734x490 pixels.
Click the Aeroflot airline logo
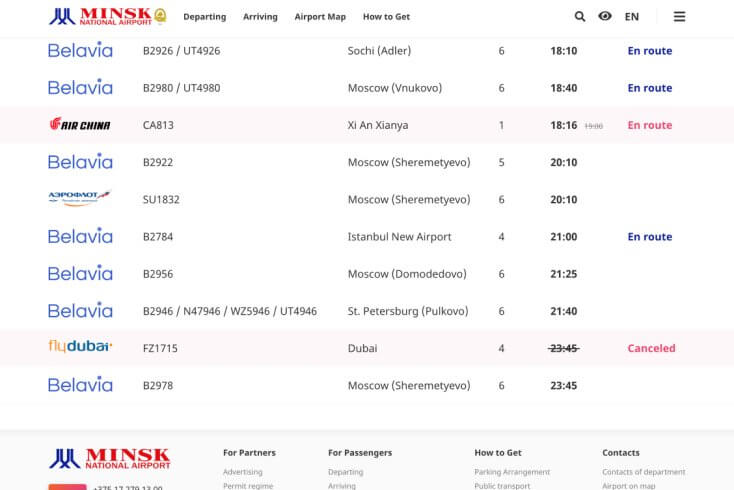point(80,199)
